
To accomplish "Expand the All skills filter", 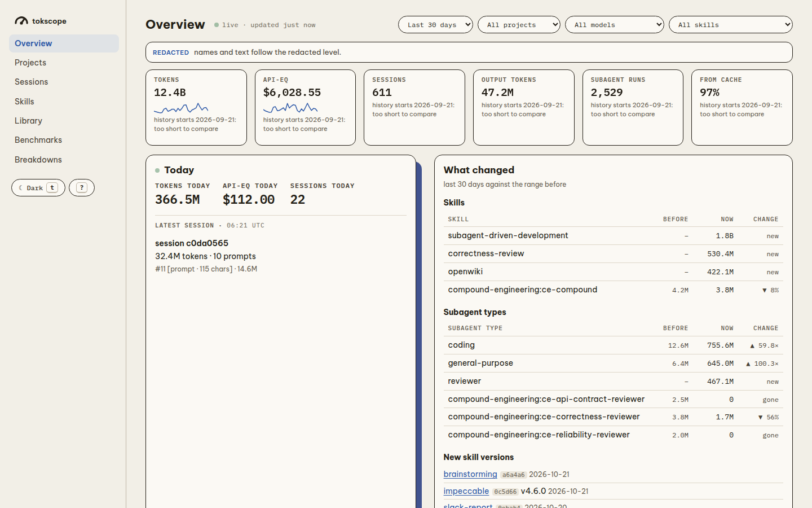I will pyautogui.click(x=731, y=25).
